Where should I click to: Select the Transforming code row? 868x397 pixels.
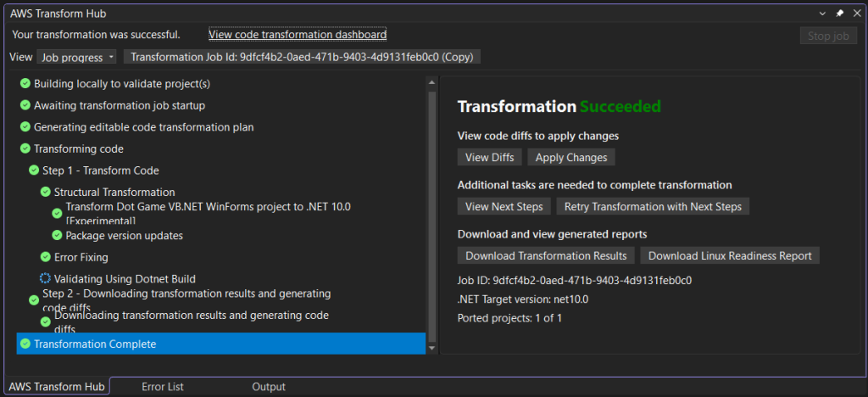(79, 148)
